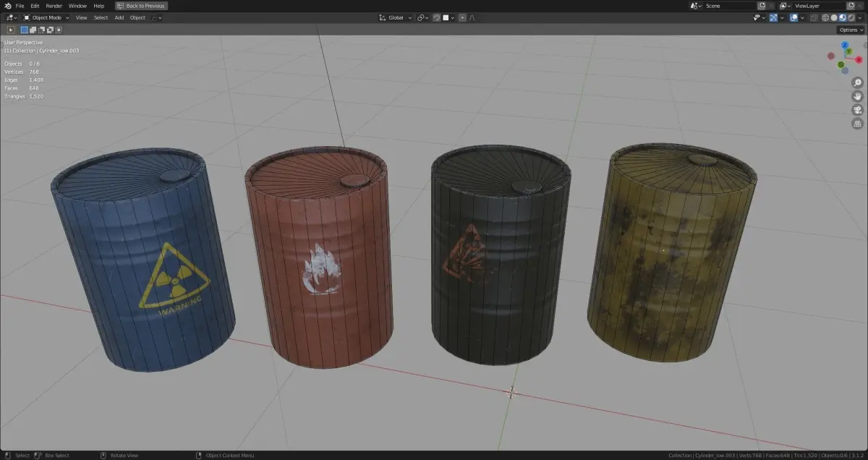Open the Global transform orientation dropdown
This screenshot has width=868, height=460.
[396, 17]
